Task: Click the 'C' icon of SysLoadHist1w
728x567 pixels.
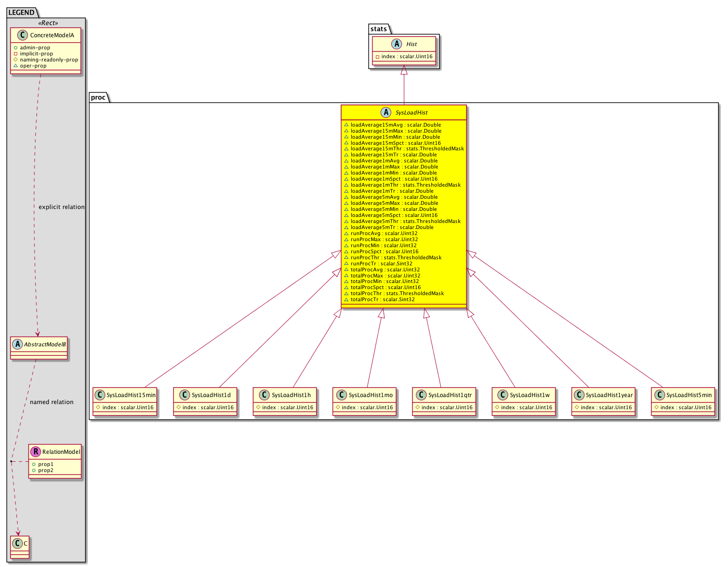Action: (x=502, y=395)
